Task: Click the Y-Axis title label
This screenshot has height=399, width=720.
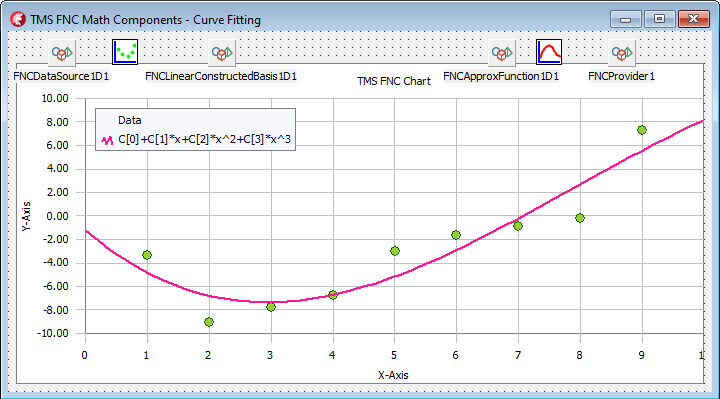Action: (26, 216)
